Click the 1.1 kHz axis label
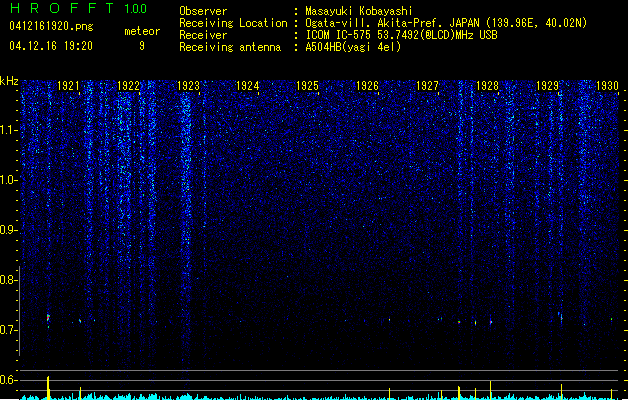 pos(8,130)
